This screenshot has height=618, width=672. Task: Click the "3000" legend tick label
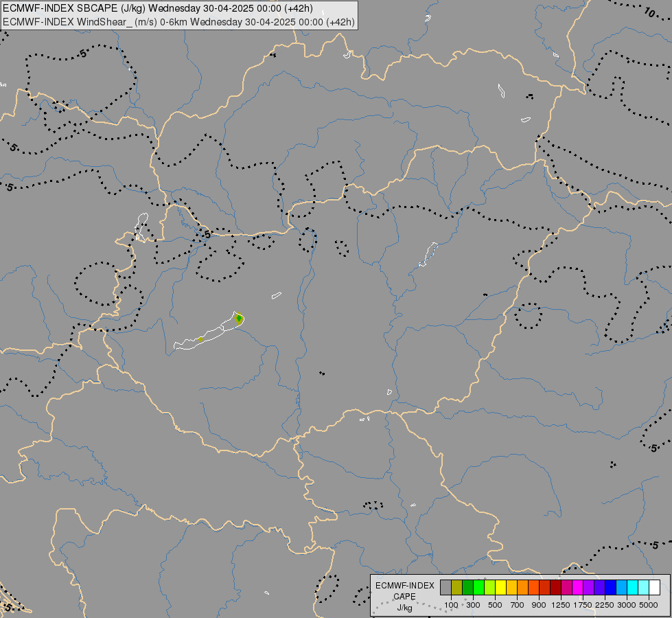pos(627,605)
